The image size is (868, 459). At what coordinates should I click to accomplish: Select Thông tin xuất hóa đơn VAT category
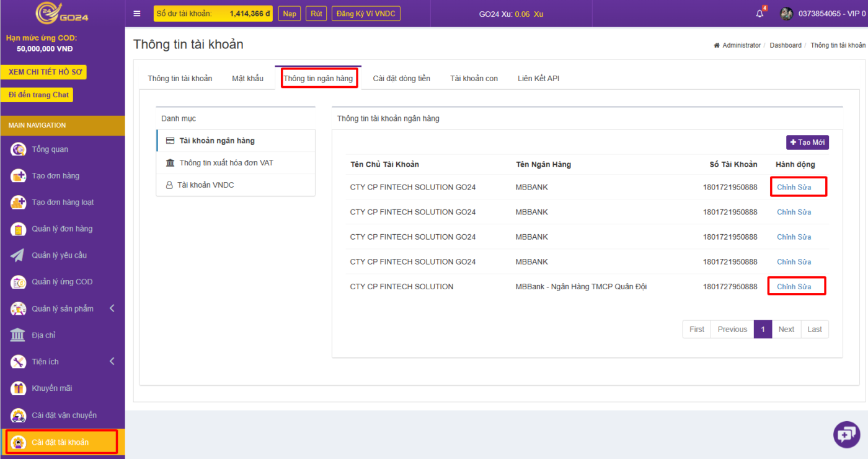(x=226, y=163)
